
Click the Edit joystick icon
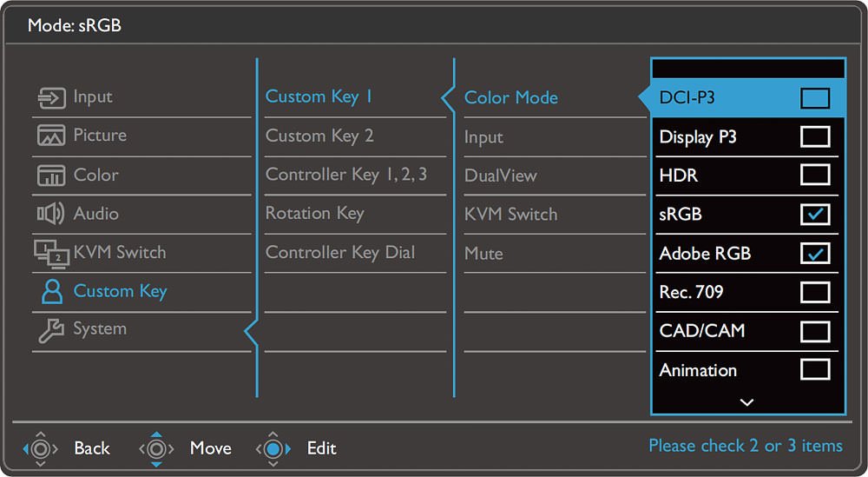click(x=273, y=448)
